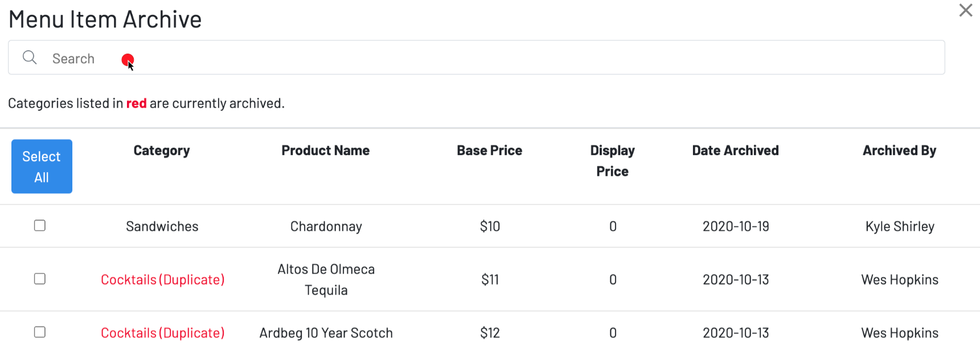Viewport: 980px width, 350px height.
Task: Click the Search input field
Action: [476, 58]
